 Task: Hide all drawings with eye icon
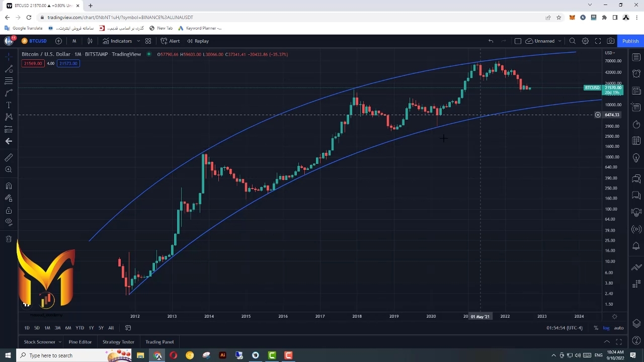click(x=9, y=222)
